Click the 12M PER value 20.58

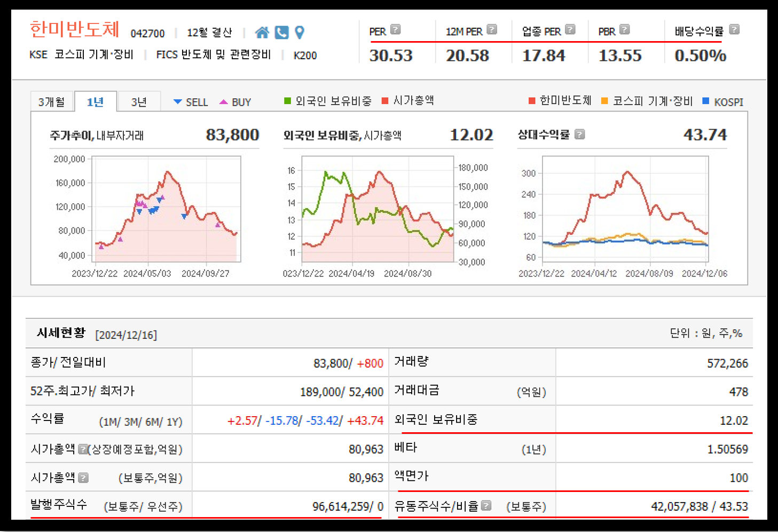(467, 55)
